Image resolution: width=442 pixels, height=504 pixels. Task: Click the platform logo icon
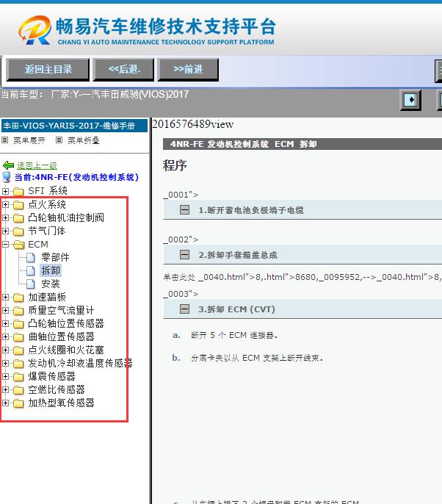[x=35, y=30]
